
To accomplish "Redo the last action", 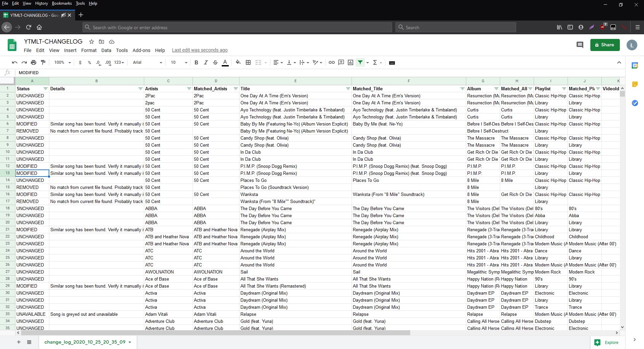I will coord(24,62).
